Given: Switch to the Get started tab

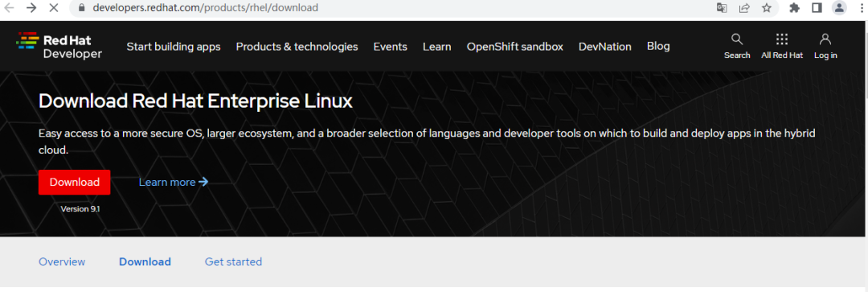Looking at the screenshot, I should (233, 261).
